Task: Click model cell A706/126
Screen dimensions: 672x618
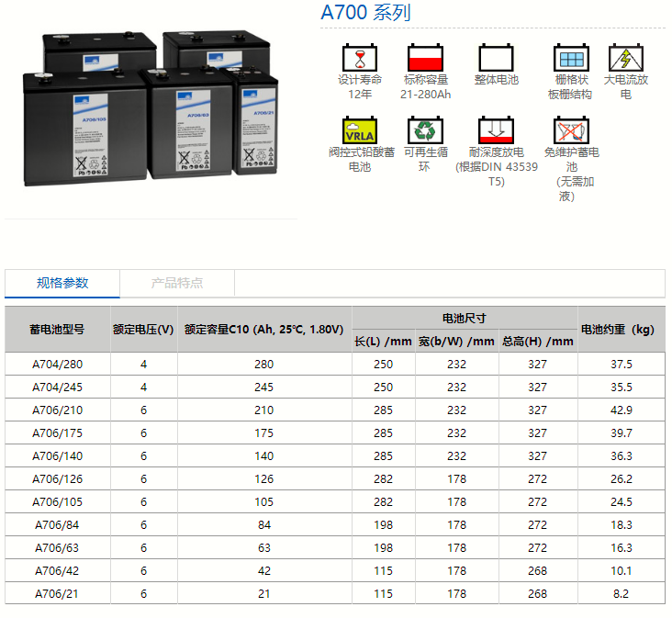Action: pos(58,479)
